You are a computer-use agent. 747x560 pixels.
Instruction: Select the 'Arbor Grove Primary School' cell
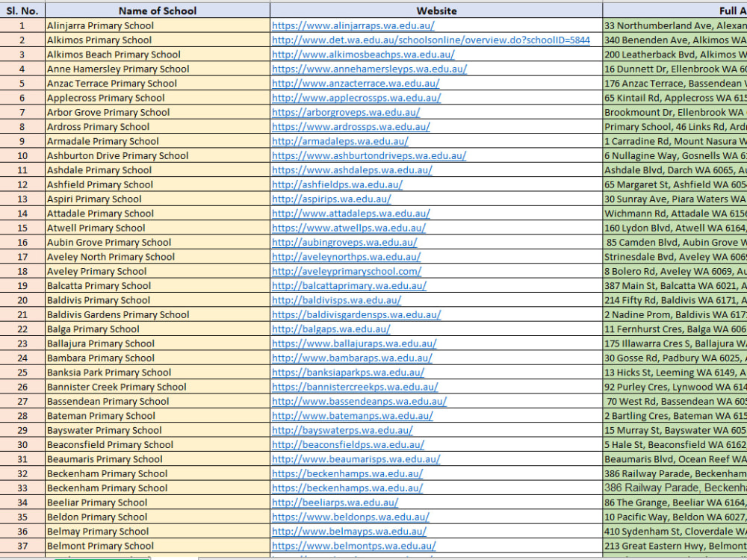coord(158,113)
